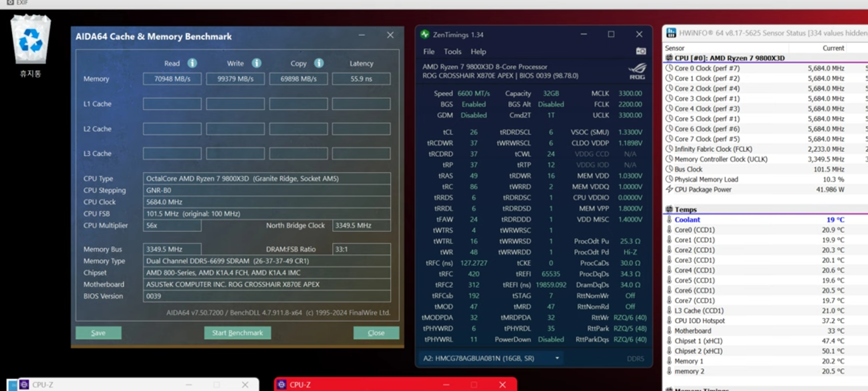Open the ZenTimings File menu
Screen dimensions: 868x391
429,52
